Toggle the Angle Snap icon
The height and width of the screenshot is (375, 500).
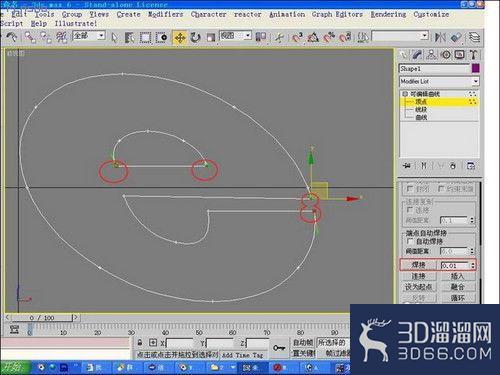coord(313,37)
